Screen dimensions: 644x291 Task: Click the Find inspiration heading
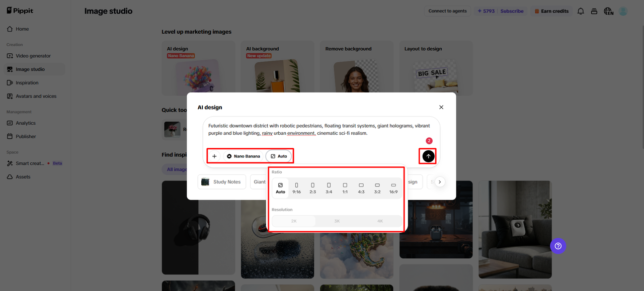[174, 155]
